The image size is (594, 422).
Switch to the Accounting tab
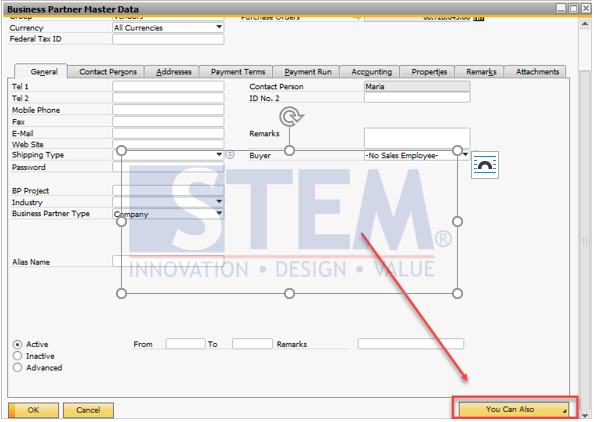(371, 72)
